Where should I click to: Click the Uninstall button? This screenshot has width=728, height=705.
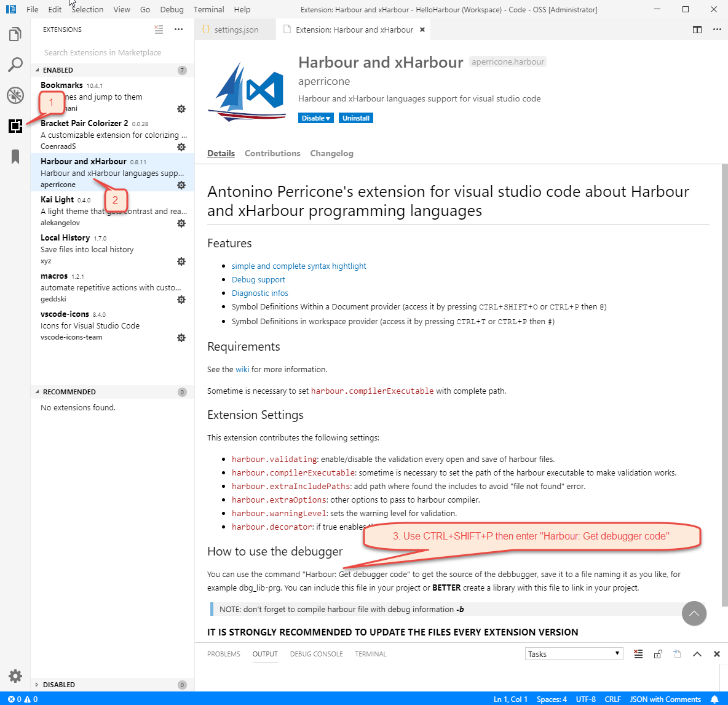pos(356,118)
